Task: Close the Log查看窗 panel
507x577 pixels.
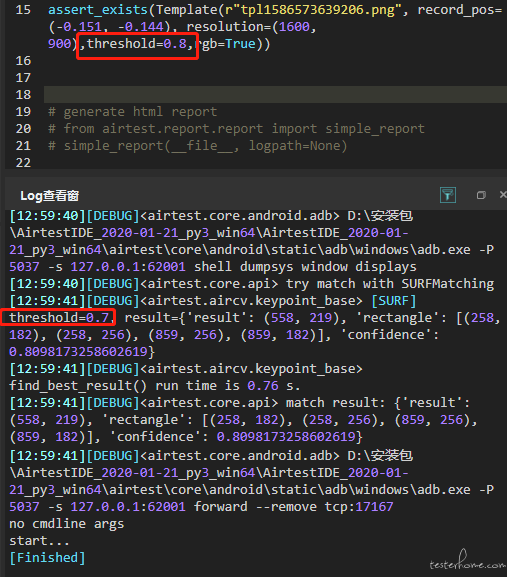Action: (x=503, y=195)
